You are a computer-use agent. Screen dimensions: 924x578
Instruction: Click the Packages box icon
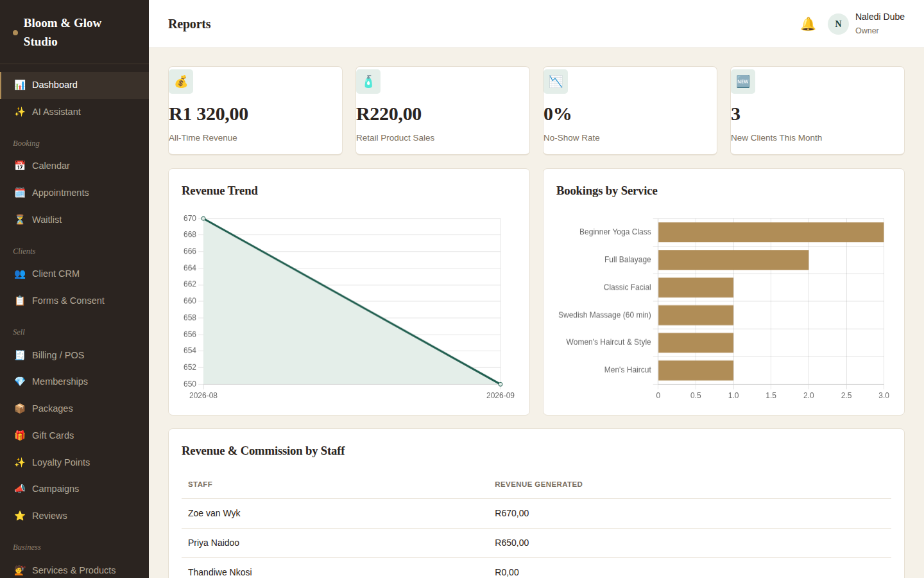point(20,408)
